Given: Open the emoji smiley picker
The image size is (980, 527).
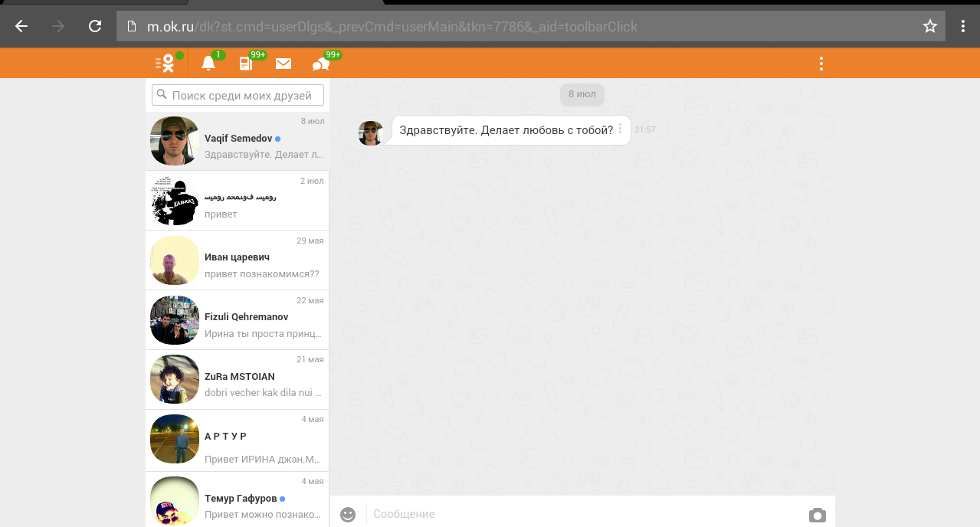Looking at the screenshot, I should 348,515.
